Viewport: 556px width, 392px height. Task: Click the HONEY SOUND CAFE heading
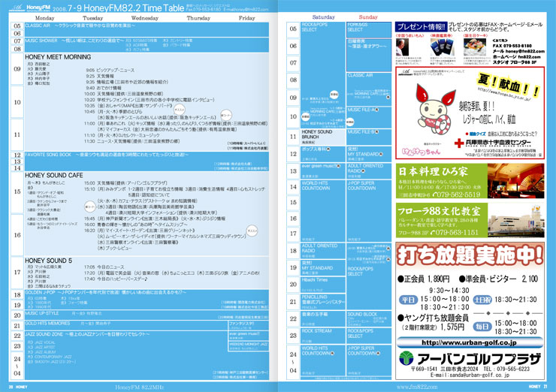click(x=54, y=176)
